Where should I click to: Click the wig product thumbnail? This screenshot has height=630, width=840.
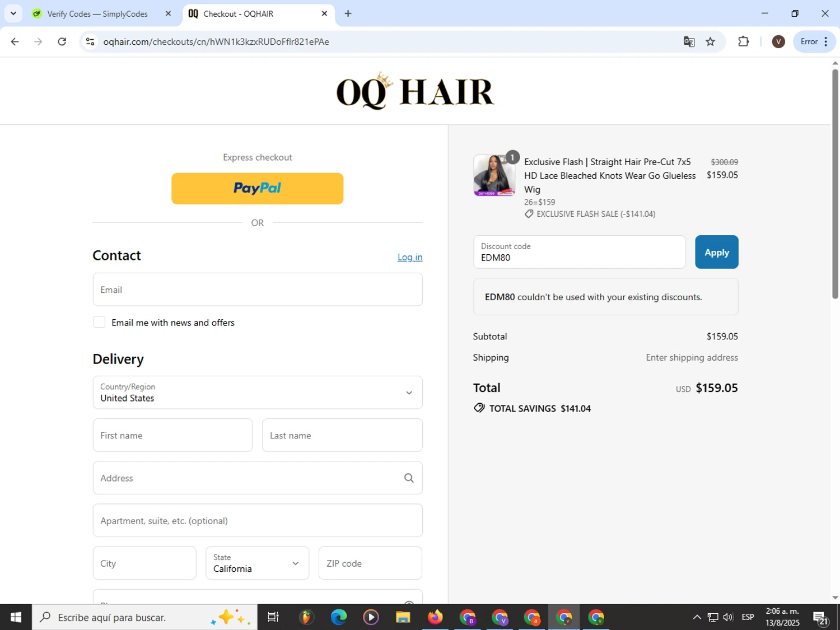(494, 175)
